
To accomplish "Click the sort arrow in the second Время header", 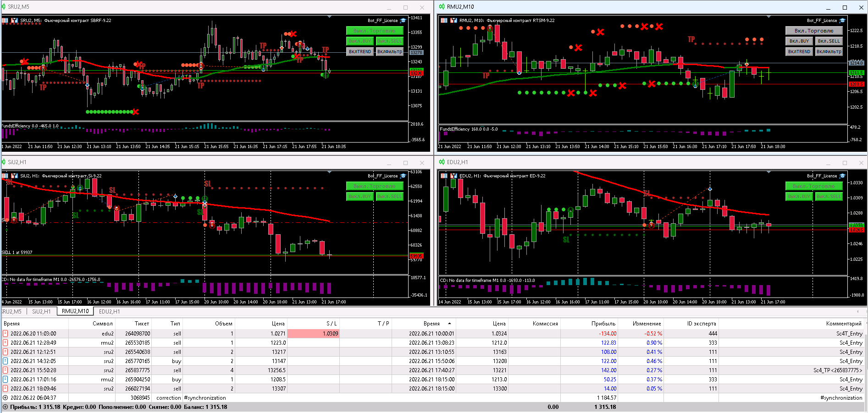I will [449, 324].
